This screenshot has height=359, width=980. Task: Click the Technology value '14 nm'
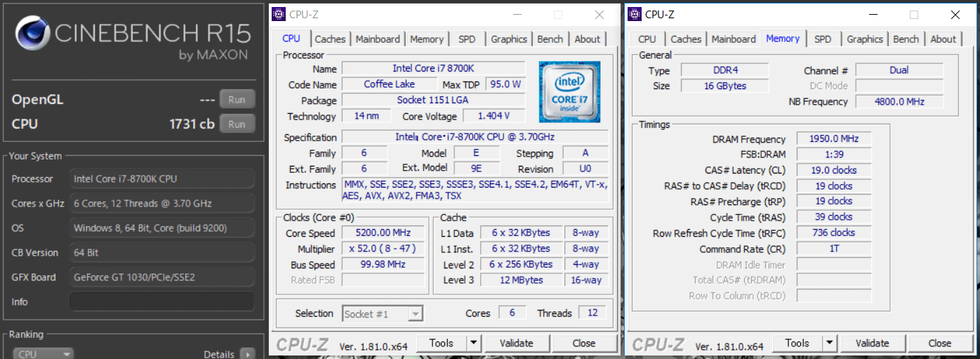(366, 116)
